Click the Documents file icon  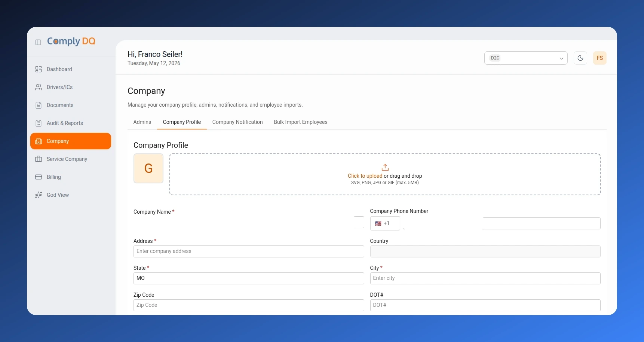pos(39,105)
